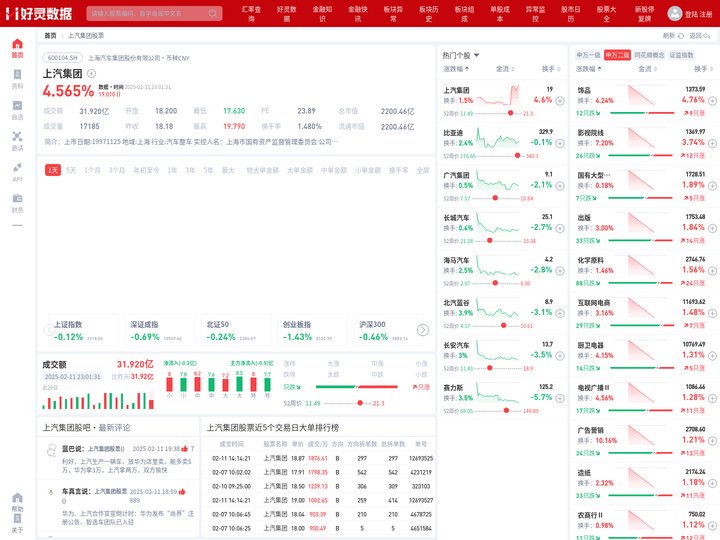720x540 pixels.
Task: Open the 财务 finance sidebar icon
Action: (17, 203)
